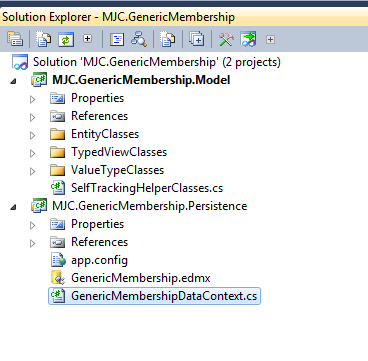The height and width of the screenshot is (361, 368).
Task: Click the small plus box right of Refresh
Action: 87,39
